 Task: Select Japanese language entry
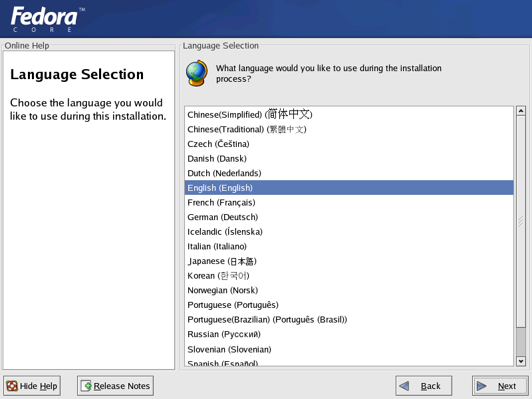[x=221, y=261]
